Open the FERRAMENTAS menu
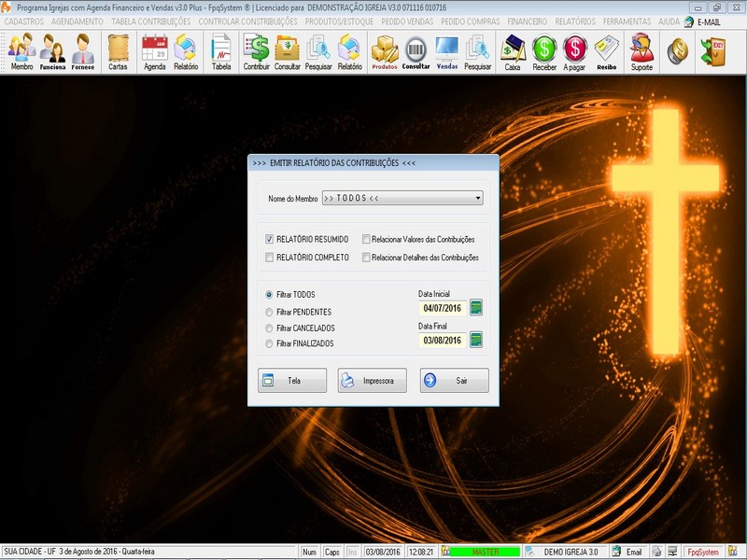The image size is (747, 560). pyautogui.click(x=627, y=21)
